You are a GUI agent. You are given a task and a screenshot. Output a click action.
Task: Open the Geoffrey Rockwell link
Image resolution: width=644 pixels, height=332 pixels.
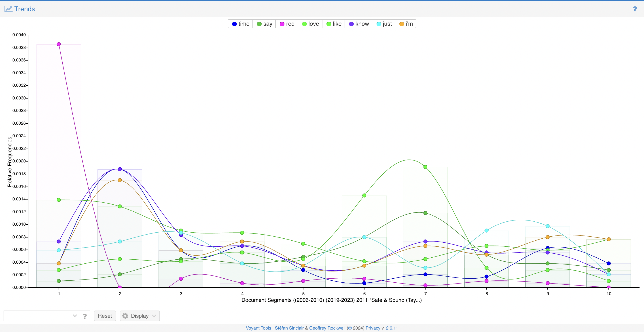tap(327, 328)
